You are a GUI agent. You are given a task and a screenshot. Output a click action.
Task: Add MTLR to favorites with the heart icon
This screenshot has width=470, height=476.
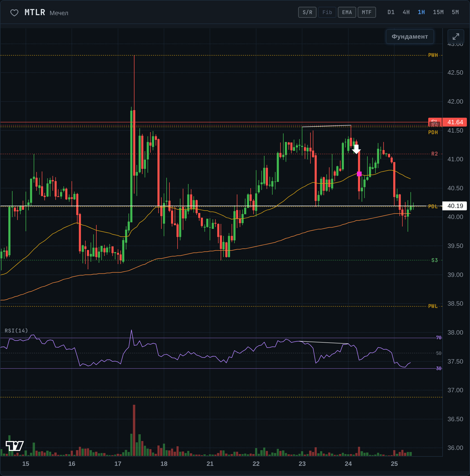click(x=14, y=13)
